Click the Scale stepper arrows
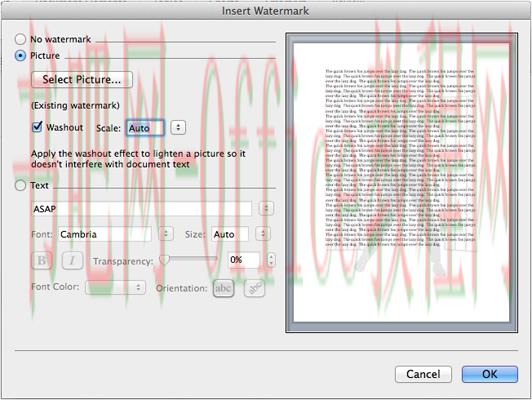 178,128
